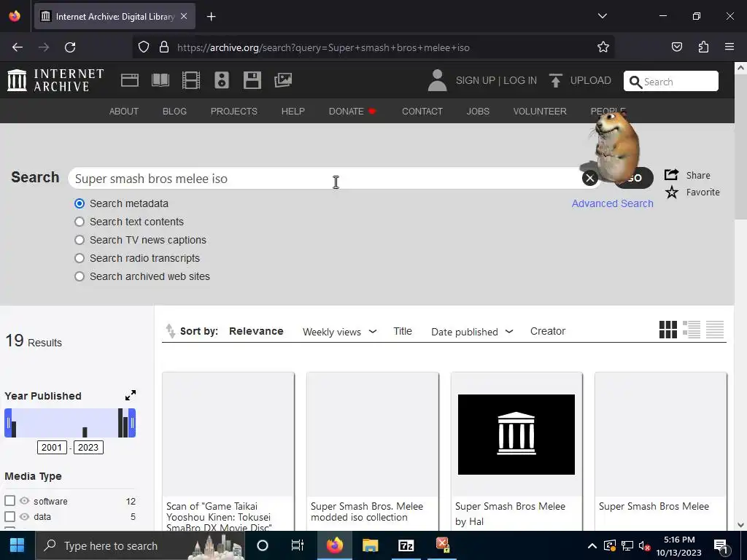This screenshot has width=747, height=560.
Task: Open the VOLUNTEER menu item
Action: tap(540, 111)
